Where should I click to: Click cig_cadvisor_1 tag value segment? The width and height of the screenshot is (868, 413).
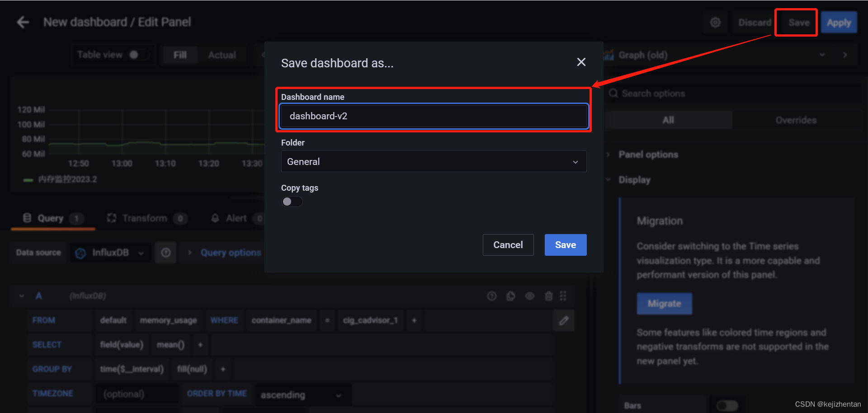pos(370,320)
